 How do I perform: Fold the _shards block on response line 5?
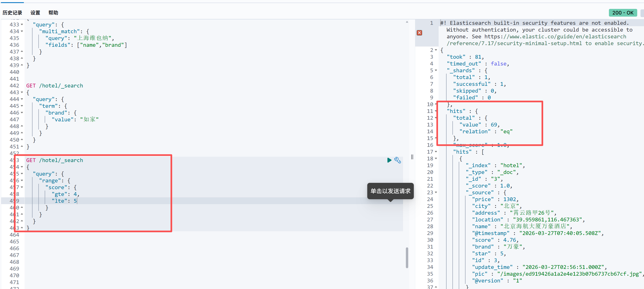tap(436, 70)
